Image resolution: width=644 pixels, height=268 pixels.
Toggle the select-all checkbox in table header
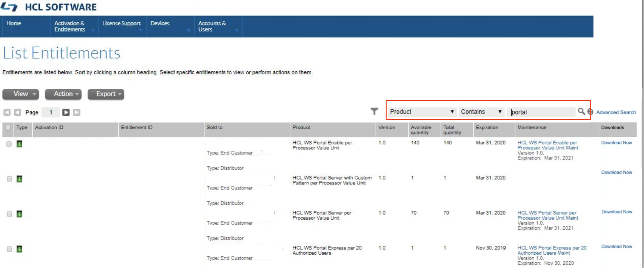[x=8, y=128]
